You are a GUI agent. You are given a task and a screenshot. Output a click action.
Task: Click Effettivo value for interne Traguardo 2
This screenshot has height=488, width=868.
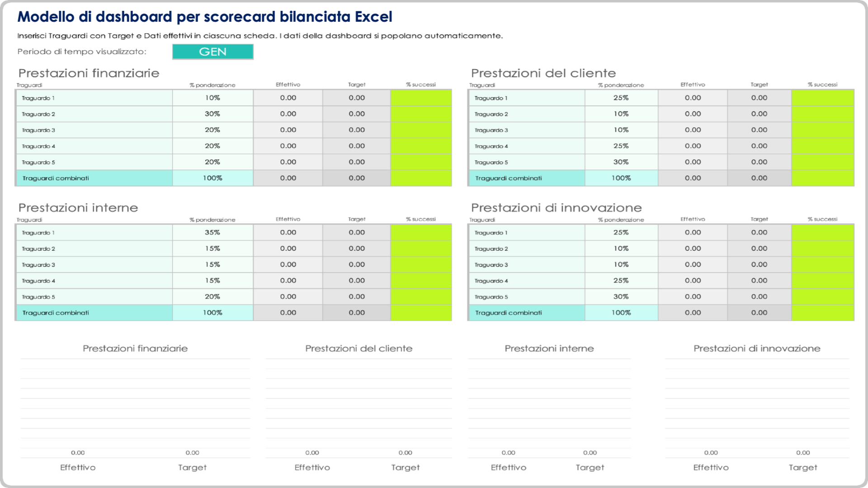tap(288, 249)
